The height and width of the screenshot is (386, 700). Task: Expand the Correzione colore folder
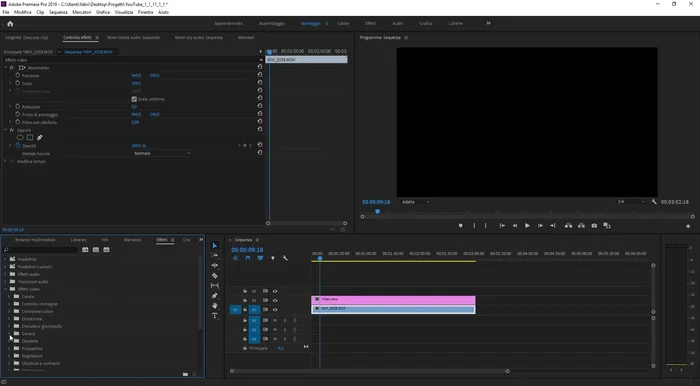click(x=9, y=311)
